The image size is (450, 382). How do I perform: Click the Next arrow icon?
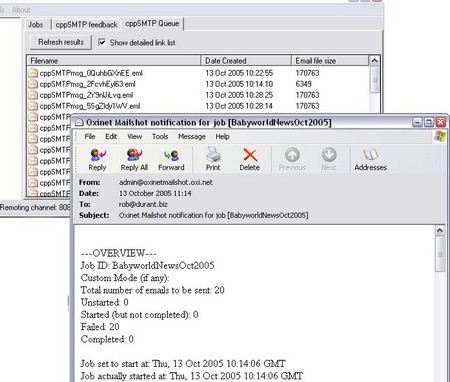tap(329, 155)
